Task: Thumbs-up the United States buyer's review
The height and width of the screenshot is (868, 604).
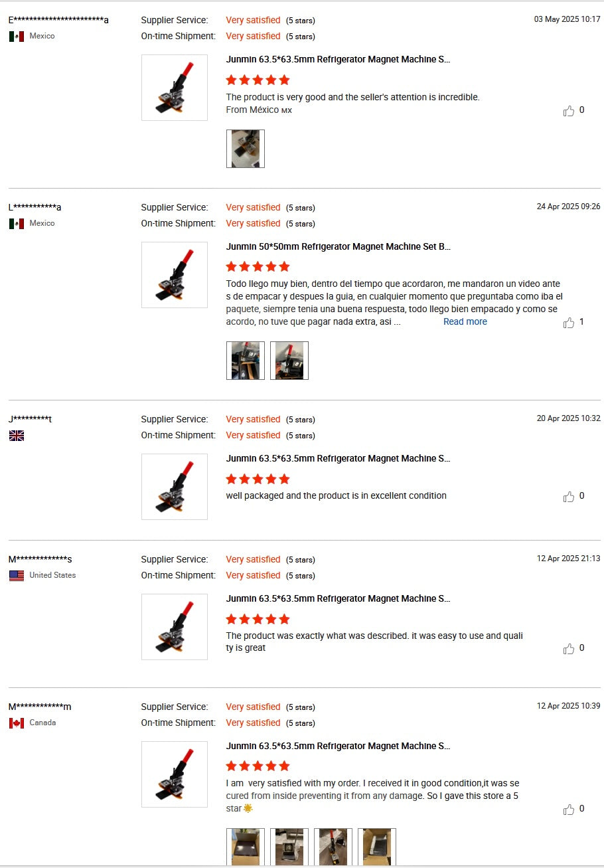Action: [569, 649]
